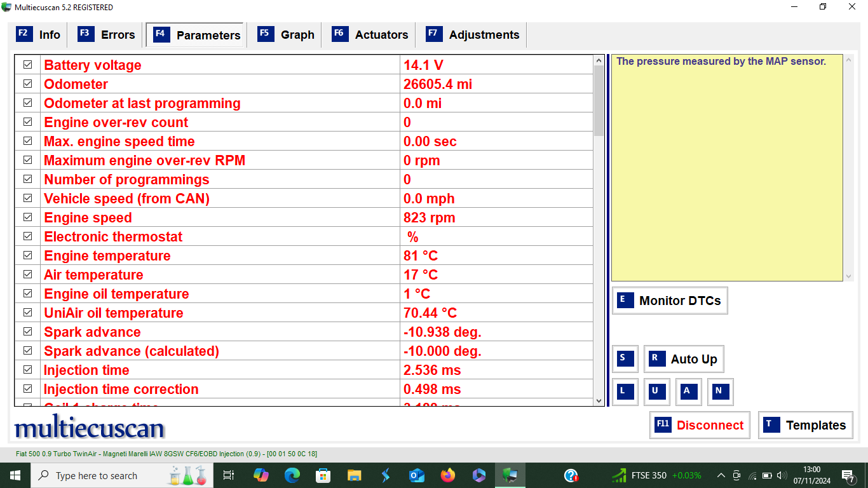Uncheck Injection time correction checkbox

tap(27, 389)
